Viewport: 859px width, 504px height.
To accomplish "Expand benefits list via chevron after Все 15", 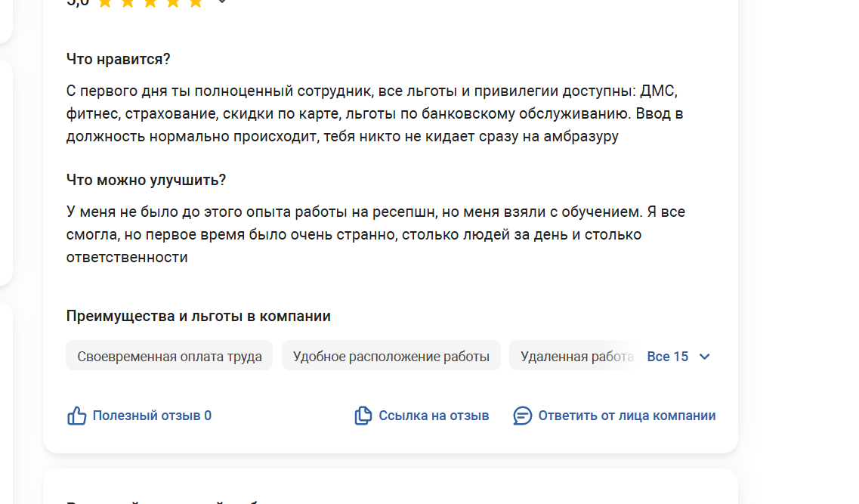I will [x=705, y=357].
